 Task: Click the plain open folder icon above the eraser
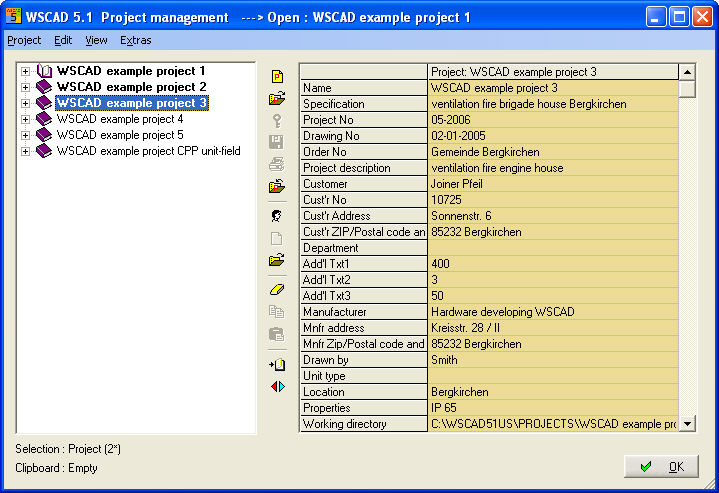[x=277, y=260]
